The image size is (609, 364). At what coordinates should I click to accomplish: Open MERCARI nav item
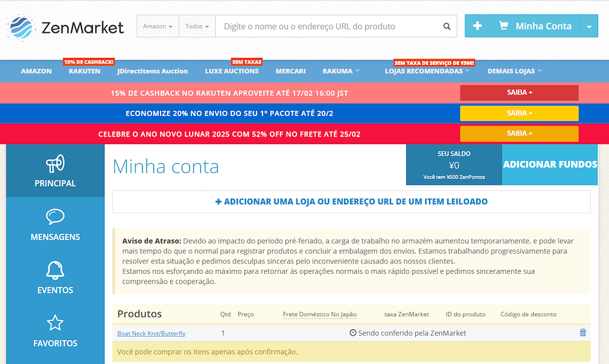tap(291, 71)
